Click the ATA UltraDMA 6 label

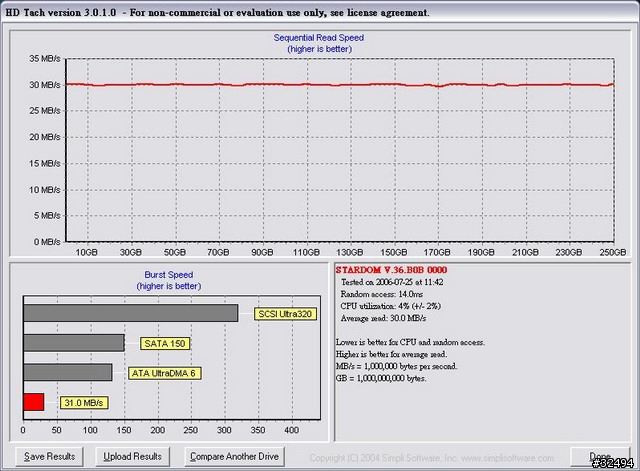click(164, 373)
